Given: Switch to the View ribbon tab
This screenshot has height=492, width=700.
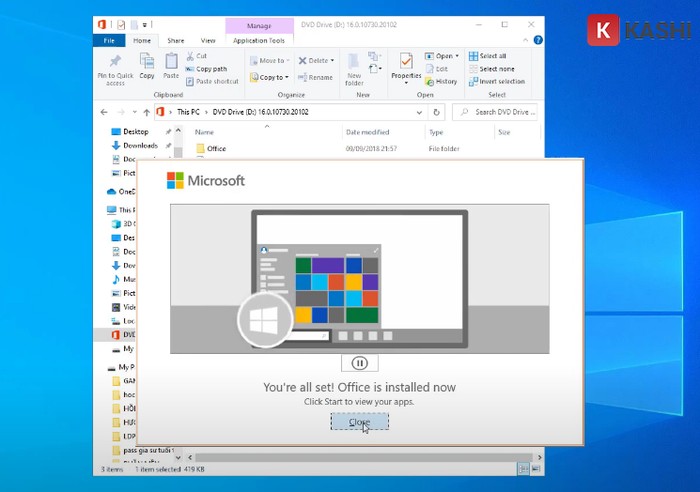Looking at the screenshot, I should (207, 40).
